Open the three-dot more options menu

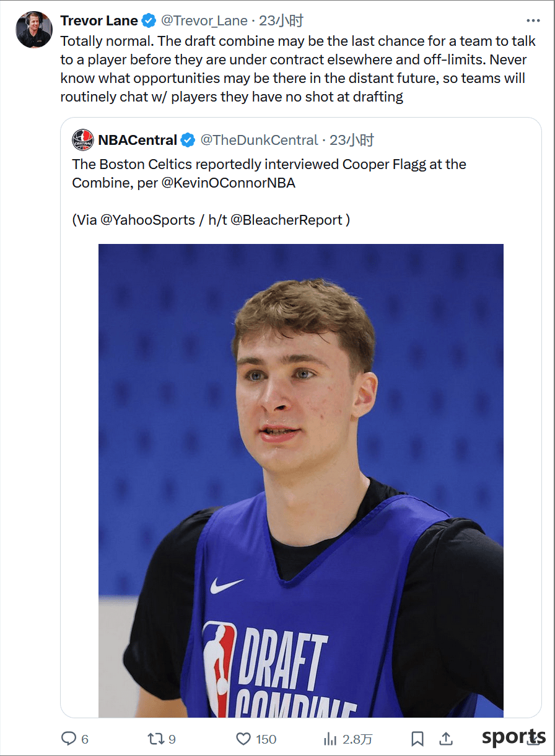pos(533,20)
